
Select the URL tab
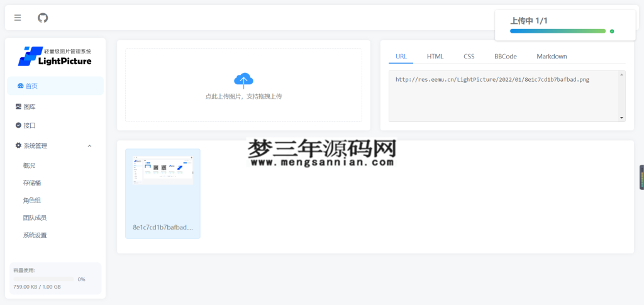tap(401, 57)
